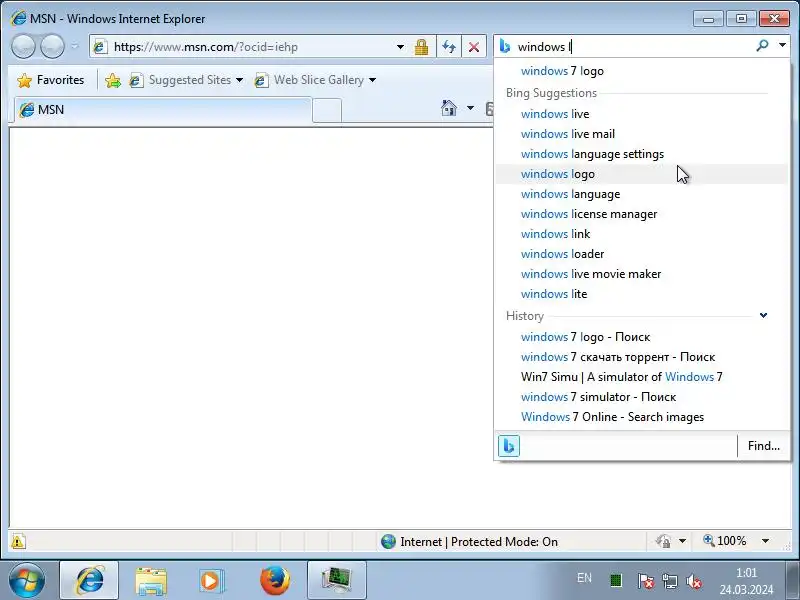This screenshot has height=600, width=800.
Task: Open the Web Slice Gallery dropdown
Action: point(315,80)
